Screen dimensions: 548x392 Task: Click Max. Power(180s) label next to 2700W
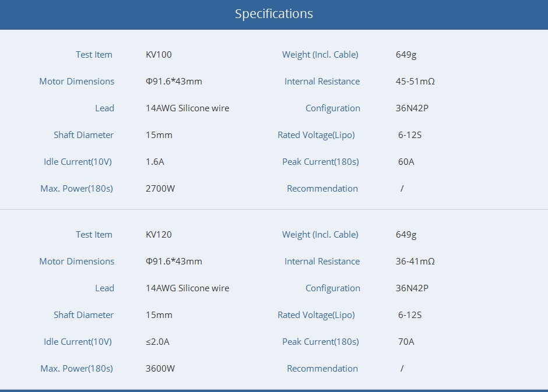(x=76, y=189)
